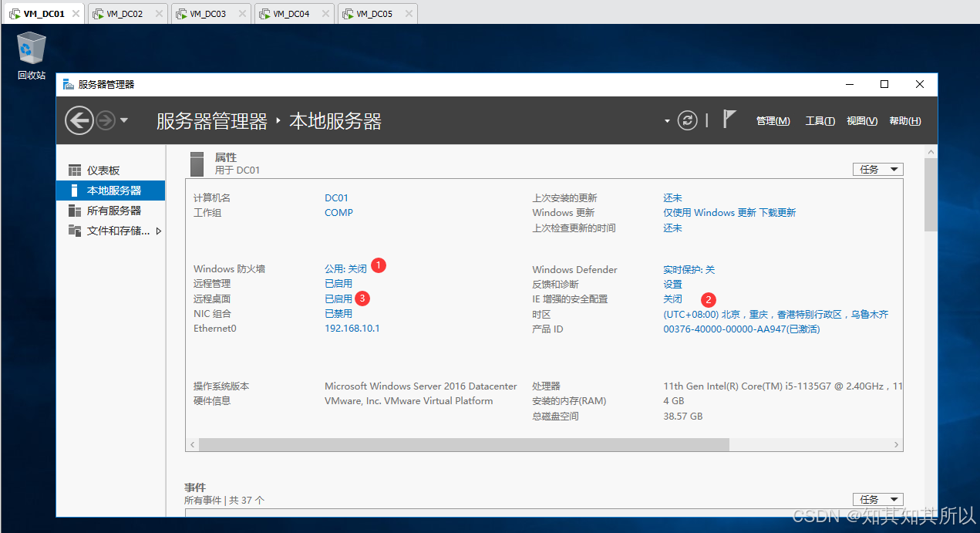Select 本地服务器 in the sidebar
The width and height of the screenshot is (980, 533).
click(x=111, y=191)
